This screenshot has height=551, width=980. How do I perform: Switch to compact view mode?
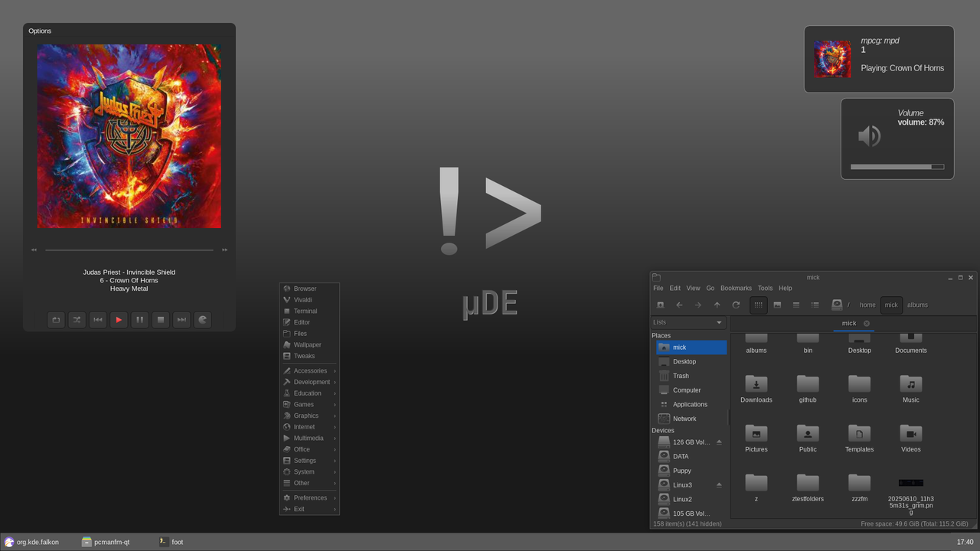click(796, 305)
